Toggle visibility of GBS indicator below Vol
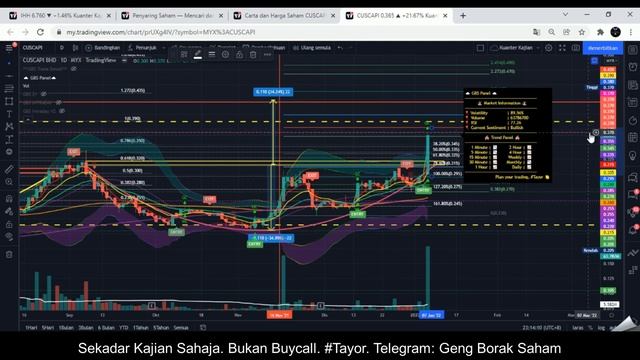This screenshot has width=640, height=360. click(44, 94)
